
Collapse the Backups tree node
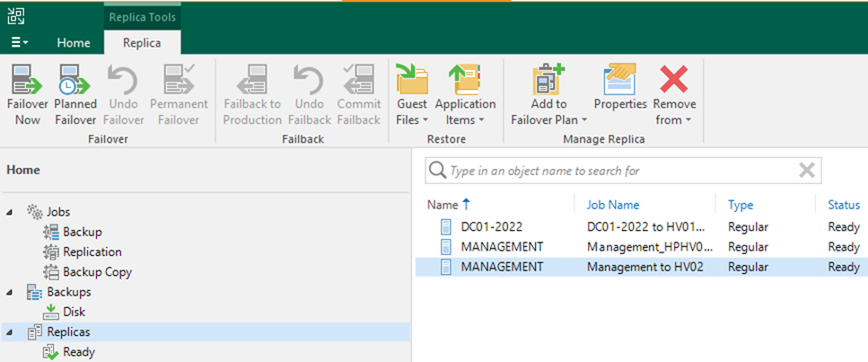click(x=11, y=292)
